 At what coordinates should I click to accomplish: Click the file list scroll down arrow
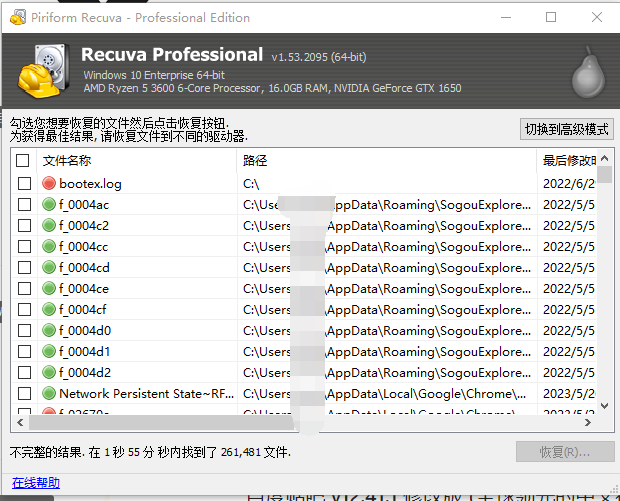click(x=604, y=406)
